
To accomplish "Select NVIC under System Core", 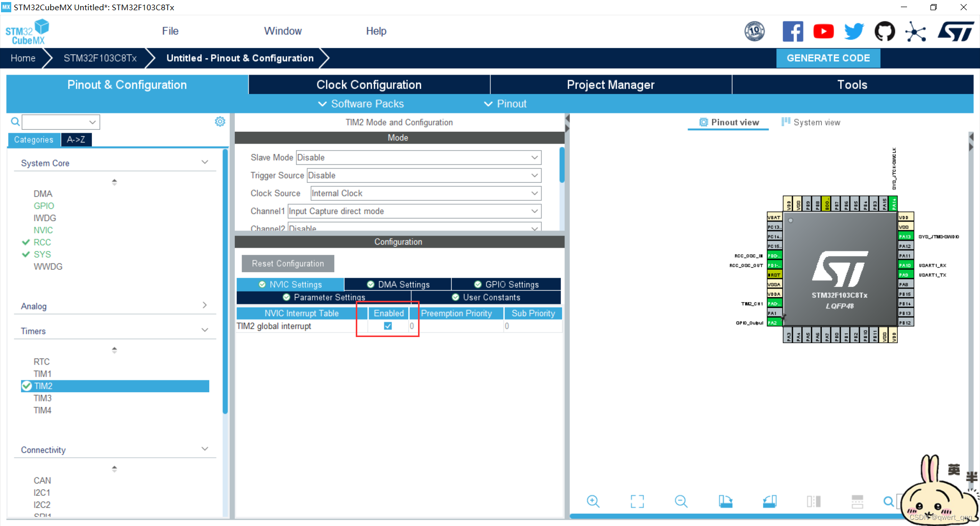I will [43, 230].
